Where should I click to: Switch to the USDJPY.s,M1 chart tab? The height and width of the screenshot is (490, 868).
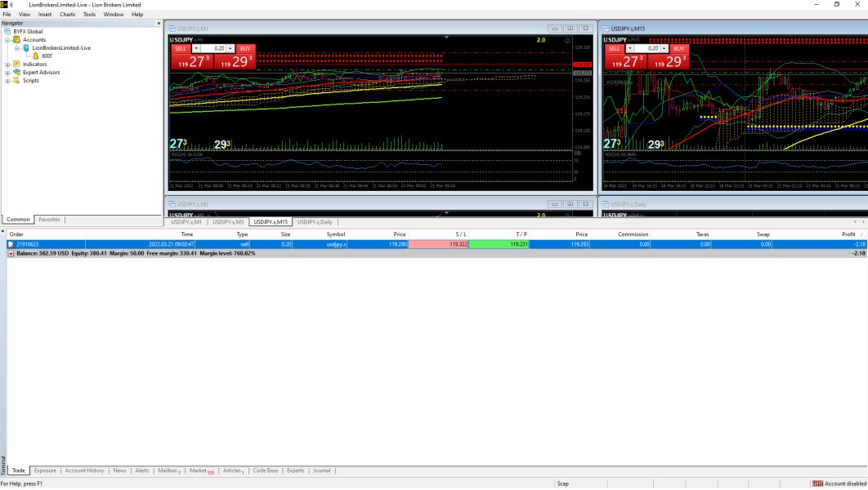[x=186, y=222]
